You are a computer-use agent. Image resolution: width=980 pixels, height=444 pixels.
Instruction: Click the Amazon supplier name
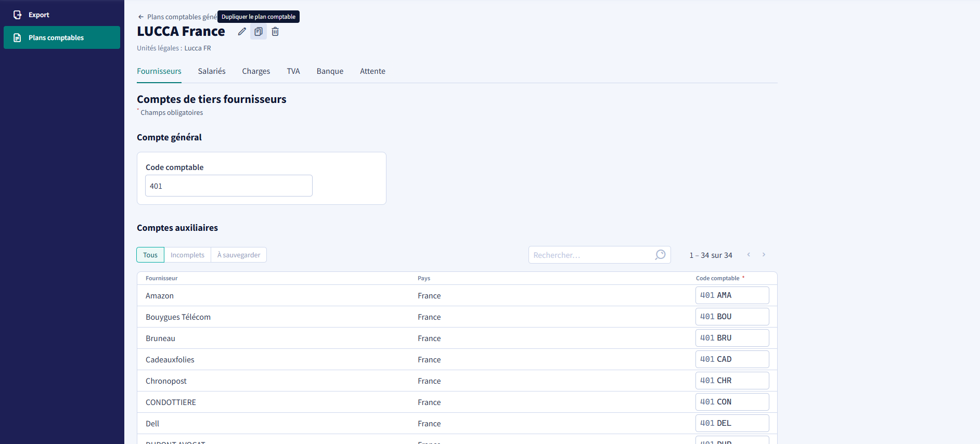click(160, 296)
